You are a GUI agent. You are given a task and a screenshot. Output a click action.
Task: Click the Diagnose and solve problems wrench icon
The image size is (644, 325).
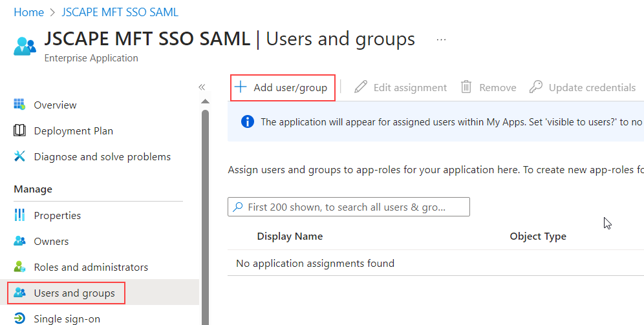(19, 156)
